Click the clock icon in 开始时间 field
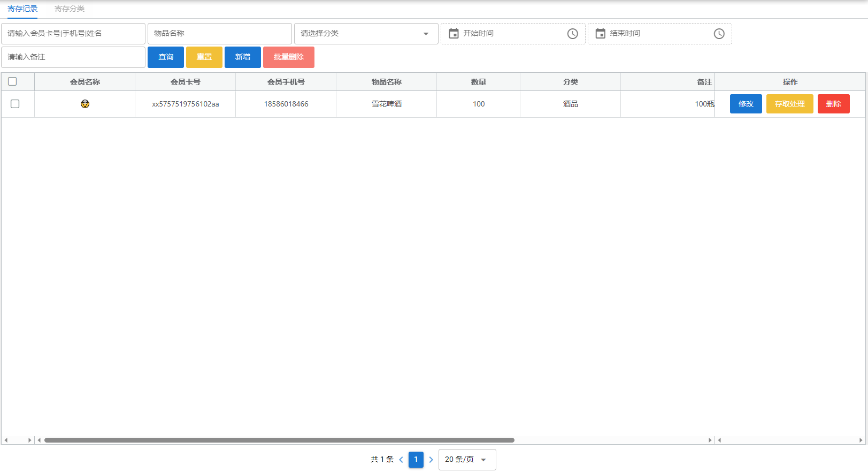The image size is (868, 472). [572, 34]
